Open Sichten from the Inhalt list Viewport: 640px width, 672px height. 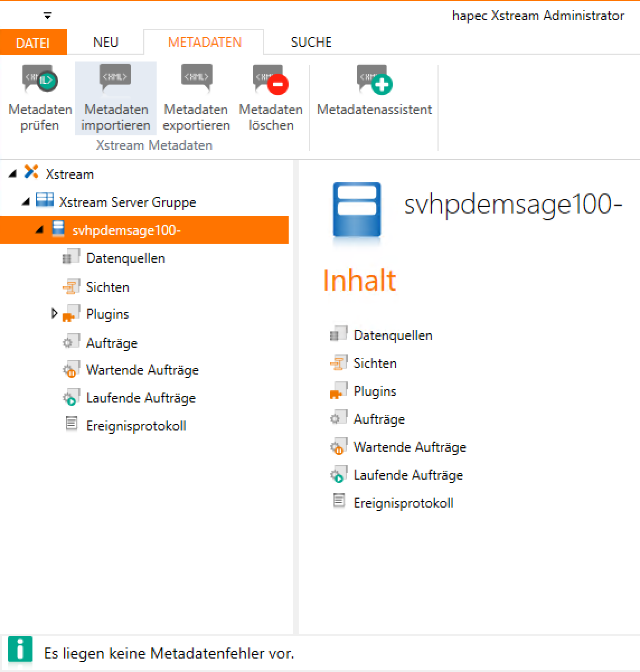coord(375,363)
